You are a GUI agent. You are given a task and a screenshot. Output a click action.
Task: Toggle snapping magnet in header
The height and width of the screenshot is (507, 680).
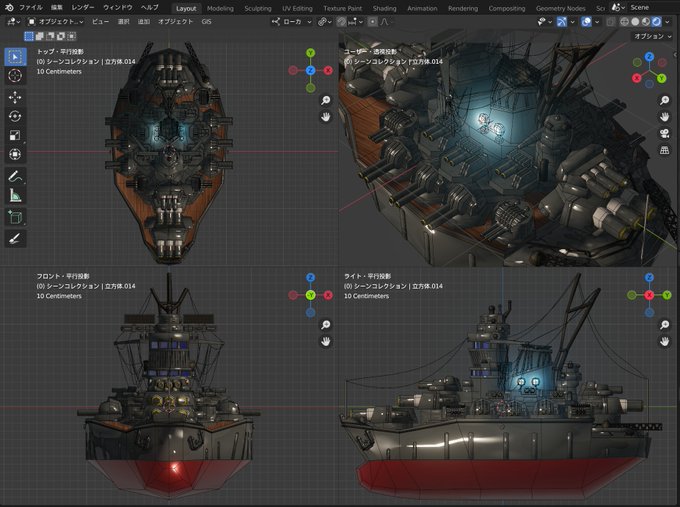click(x=342, y=22)
